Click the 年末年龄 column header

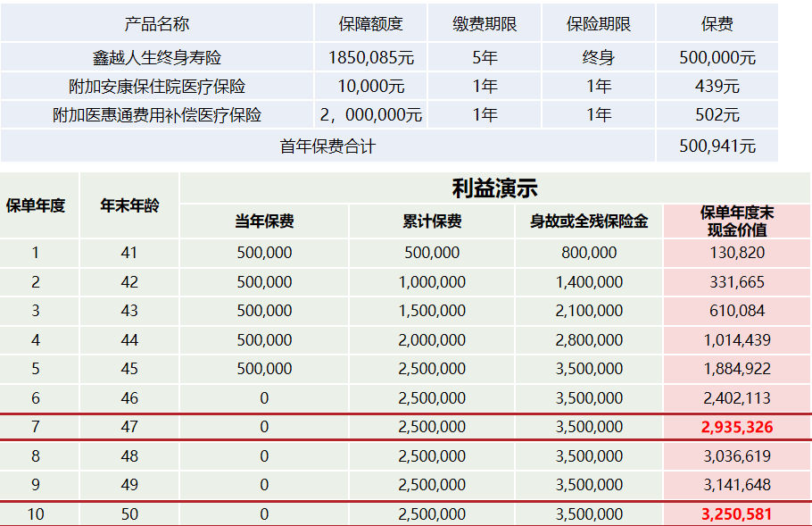129,205
